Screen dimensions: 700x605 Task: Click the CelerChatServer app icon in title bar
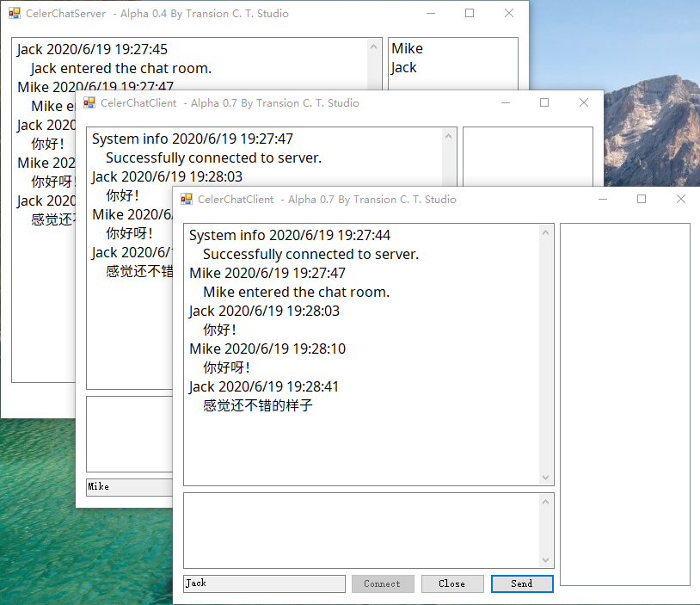[x=15, y=14]
